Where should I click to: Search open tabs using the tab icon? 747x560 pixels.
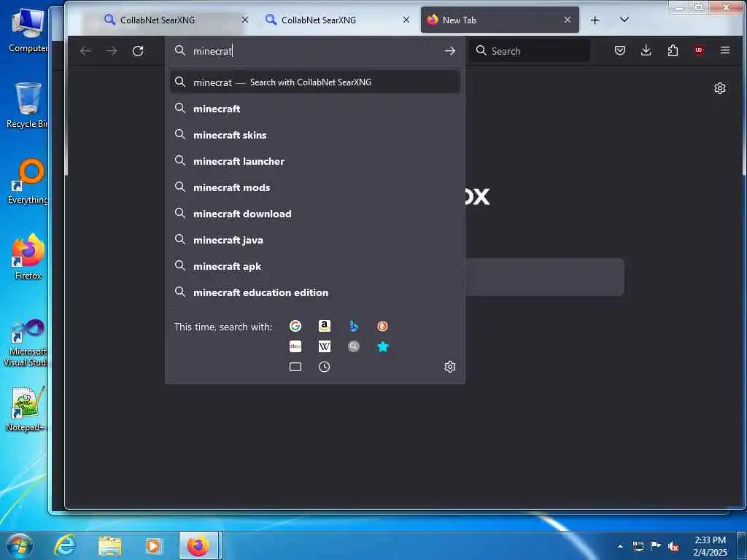tap(295, 367)
